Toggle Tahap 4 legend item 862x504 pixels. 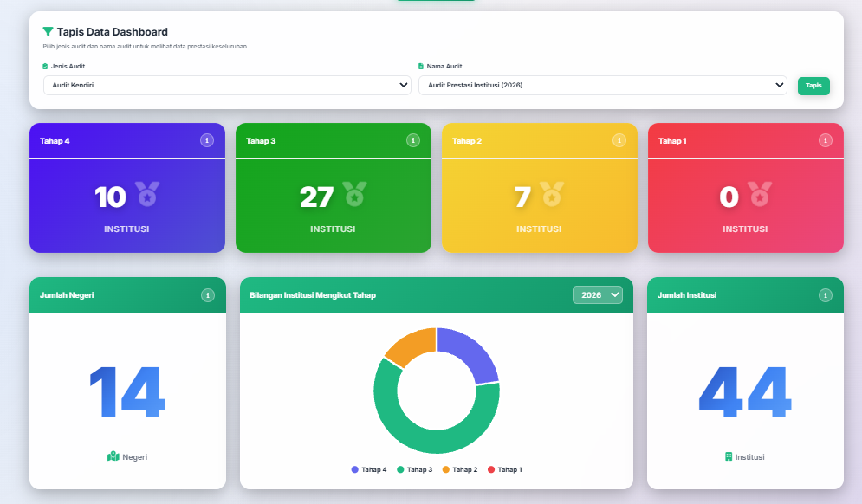(x=369, y=469)
